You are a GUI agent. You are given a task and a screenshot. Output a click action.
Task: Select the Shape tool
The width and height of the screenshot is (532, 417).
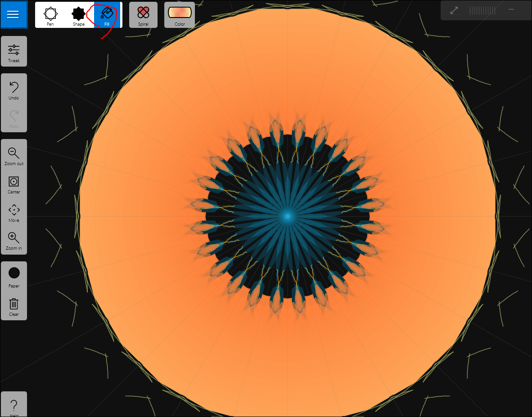pyautogui.click(x=78, y=15)
